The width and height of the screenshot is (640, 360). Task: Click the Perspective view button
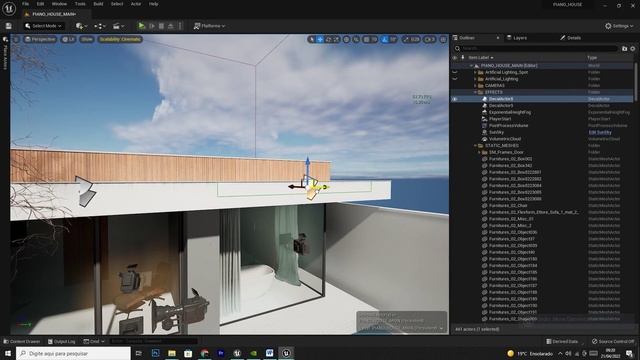tap(40, 40)
